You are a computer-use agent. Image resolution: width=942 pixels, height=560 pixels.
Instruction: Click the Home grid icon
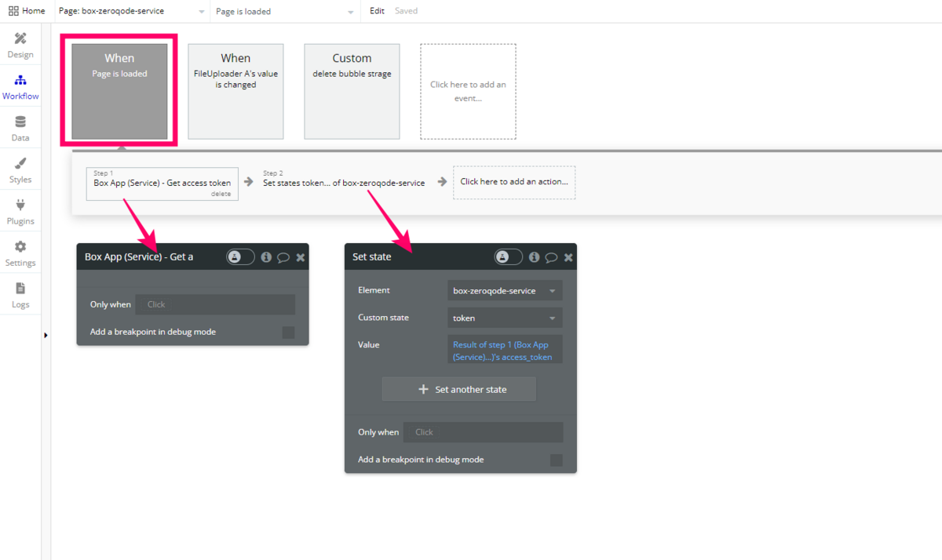point(13,11)
